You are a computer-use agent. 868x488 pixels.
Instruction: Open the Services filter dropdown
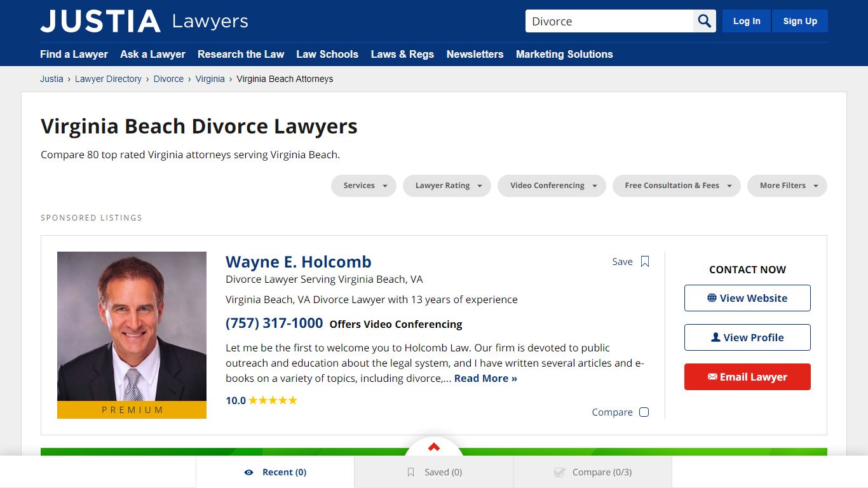pos(363,186)
